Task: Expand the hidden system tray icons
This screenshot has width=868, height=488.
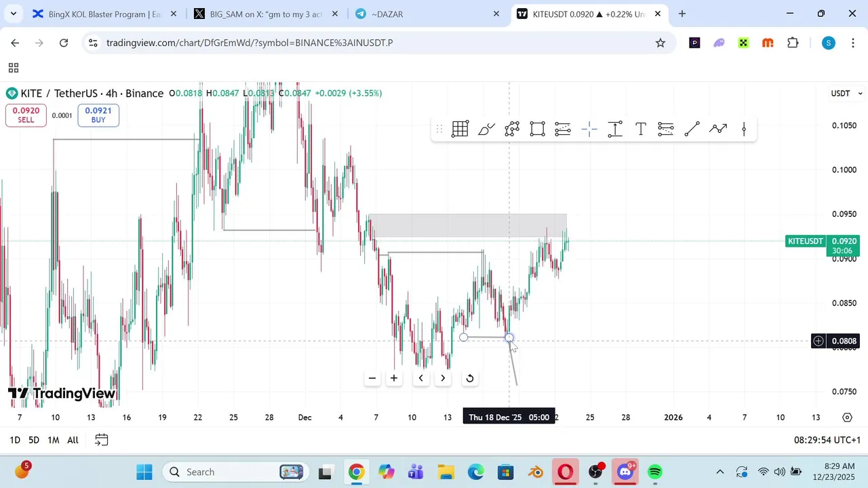Action: [720, 472]
